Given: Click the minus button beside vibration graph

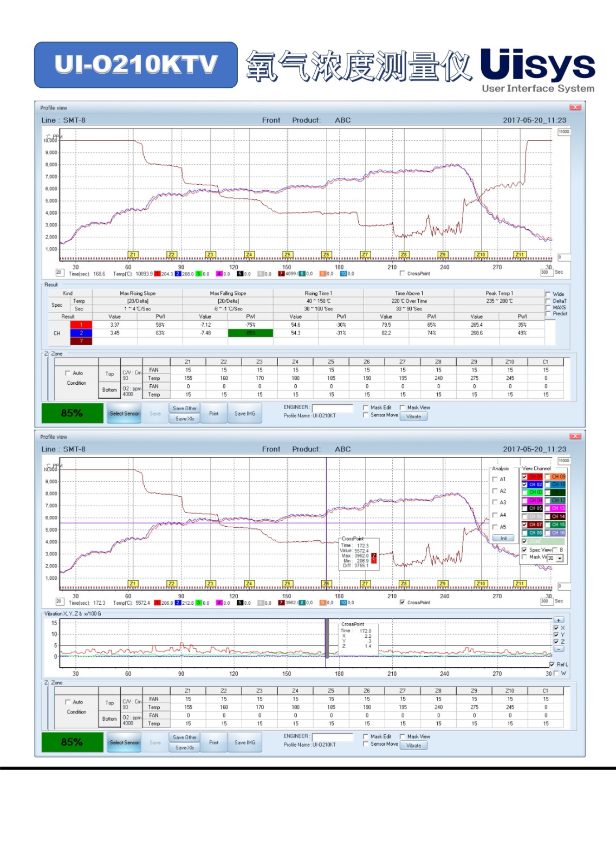Looking at the screenshot, I should [559, 649].
